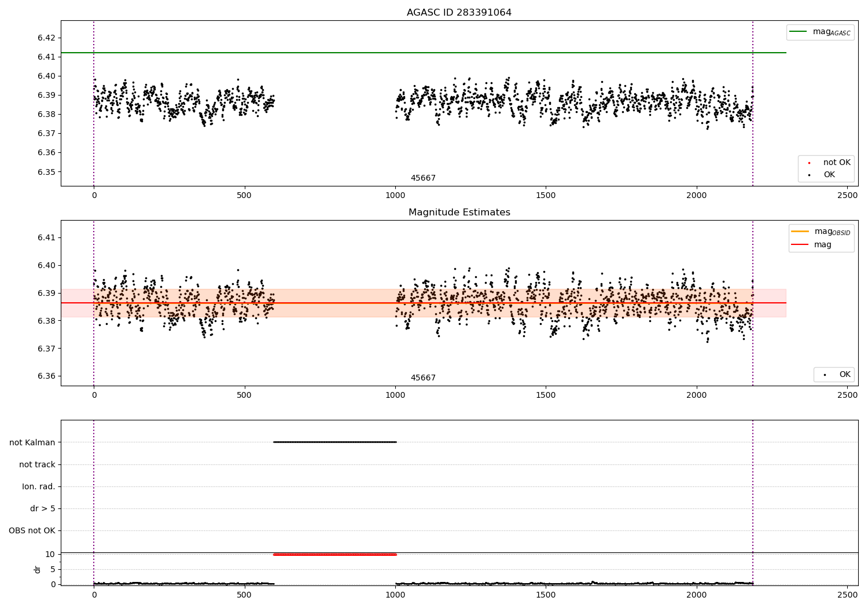
Task: Click the 'Magnitude Estimates' plot title
Action: coord(459,213)
